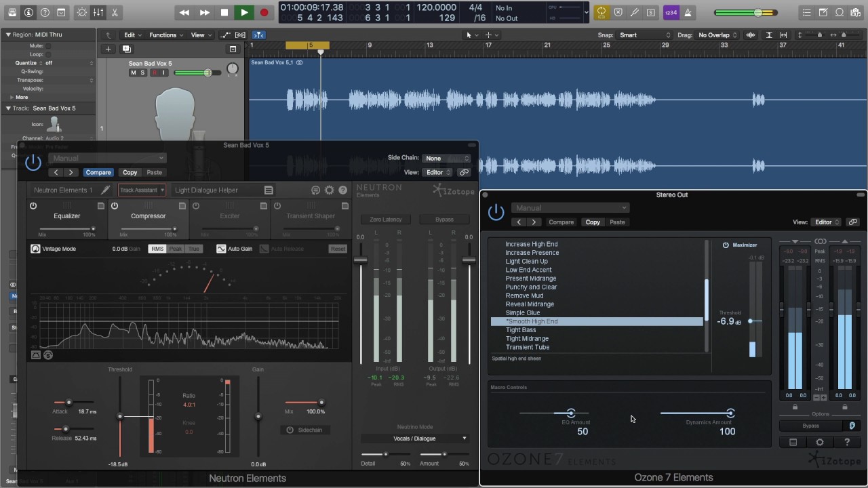Click the Rewind transport button

click(184, 12)
